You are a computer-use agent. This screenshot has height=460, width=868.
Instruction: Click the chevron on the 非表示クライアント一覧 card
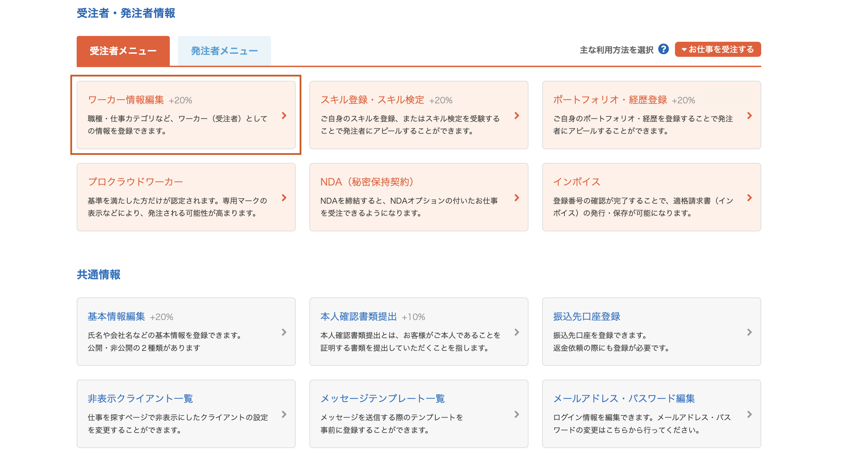click(284, 414)
